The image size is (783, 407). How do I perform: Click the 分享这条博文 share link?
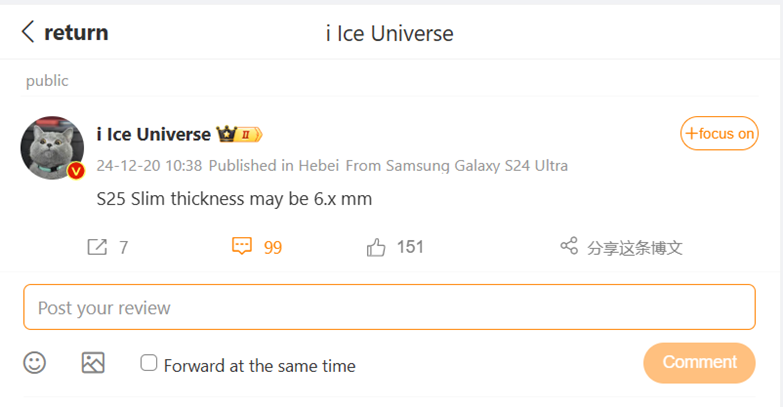(x=634, y=247)
